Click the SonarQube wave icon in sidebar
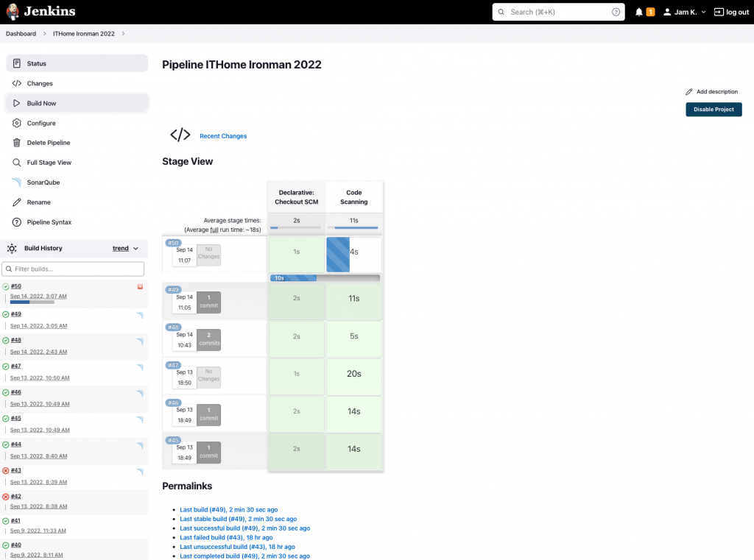The width and height of the screenshot is (754, 560). point(17,182)
